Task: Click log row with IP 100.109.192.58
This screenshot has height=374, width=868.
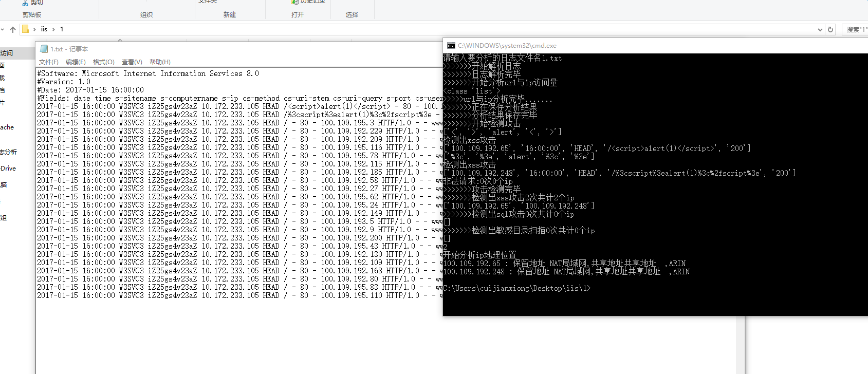Action: tap(239, 180)
